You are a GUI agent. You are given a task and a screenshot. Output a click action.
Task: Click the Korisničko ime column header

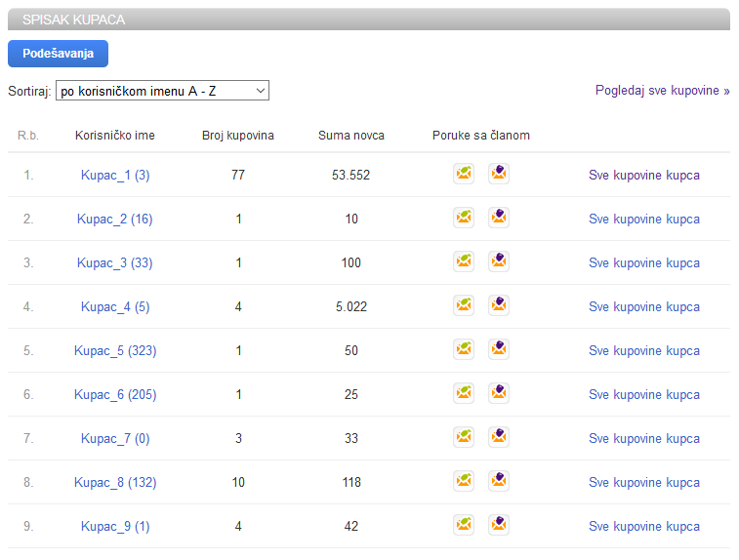(115, 136)
